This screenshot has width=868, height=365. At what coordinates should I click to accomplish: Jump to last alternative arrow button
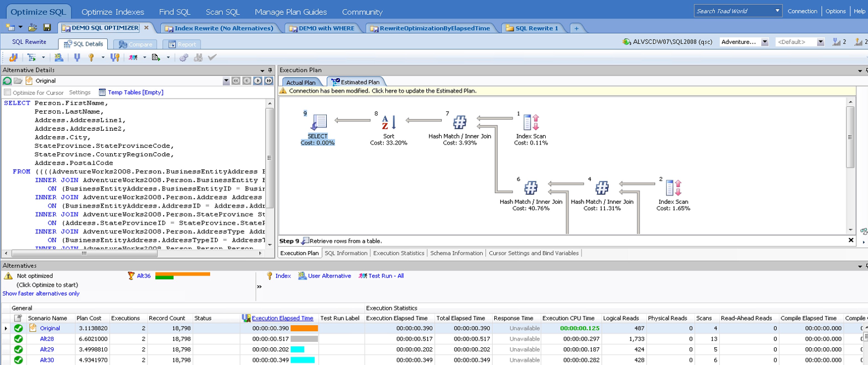click(268, 81)
